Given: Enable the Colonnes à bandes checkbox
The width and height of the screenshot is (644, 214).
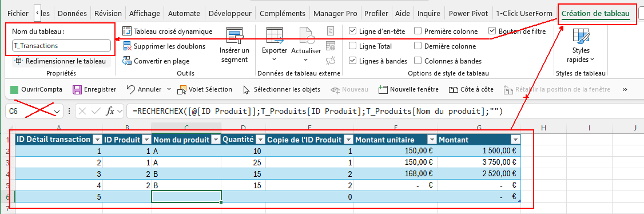Looking at the screenshot, I should coord(418,61).
